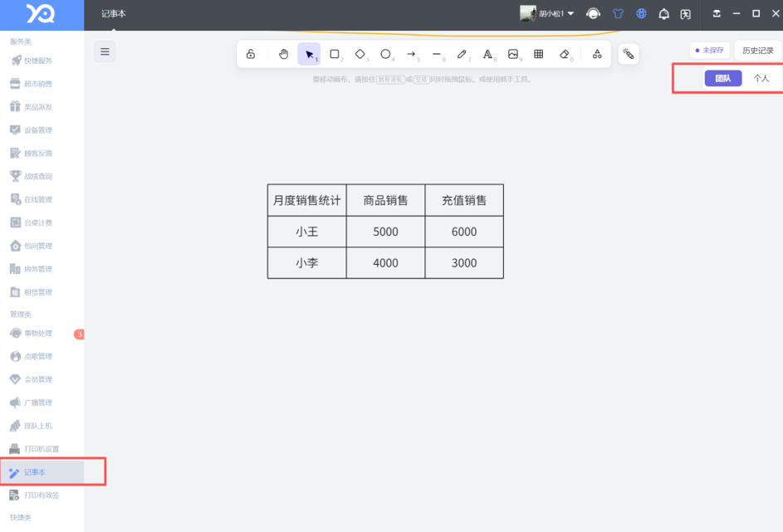
Task: Select the text tool
Action: [x=487, y=54]
